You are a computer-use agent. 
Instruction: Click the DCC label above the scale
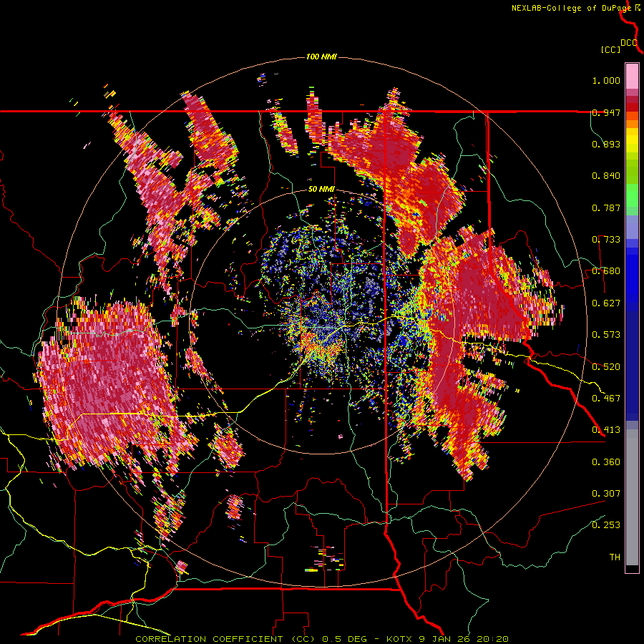629,43
